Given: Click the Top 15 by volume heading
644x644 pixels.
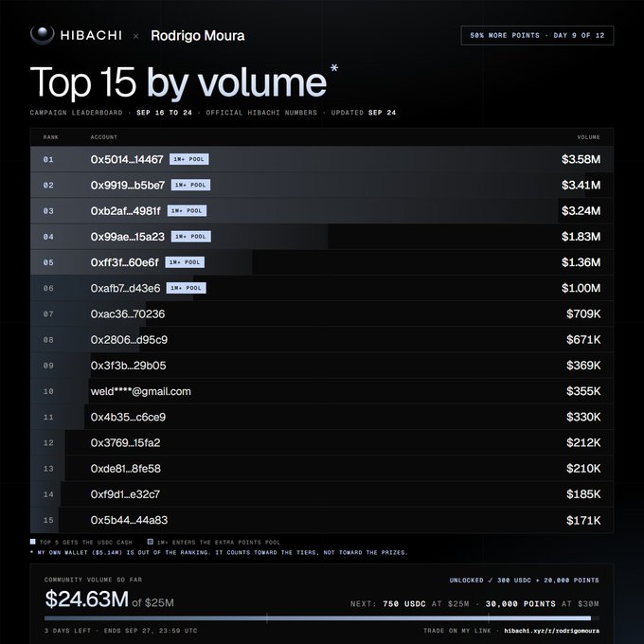Looking at the screenshot, I should (178, 82).
